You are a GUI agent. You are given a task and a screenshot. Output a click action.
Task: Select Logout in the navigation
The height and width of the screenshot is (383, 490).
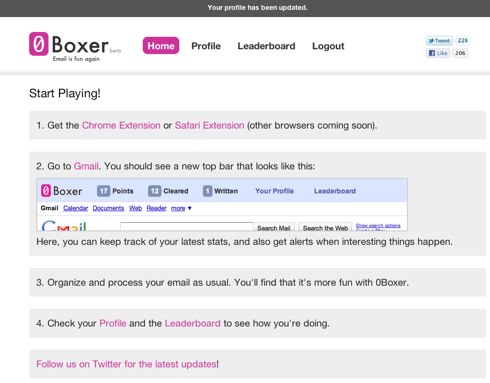(x=328, y=46)
